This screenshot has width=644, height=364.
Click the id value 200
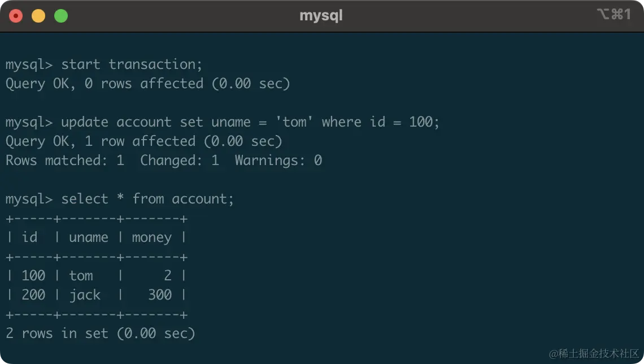pyautogui.click(x=33, y=295)
